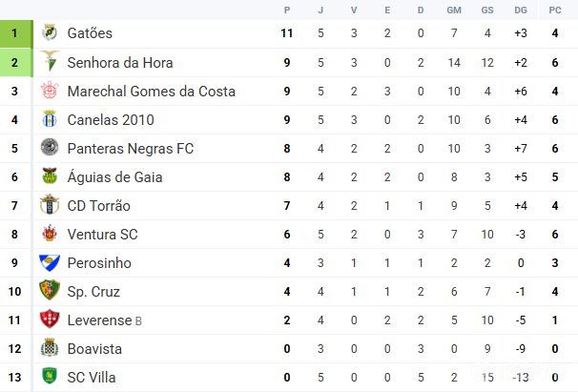The image size is (578, 392).
Task: Click the SC Villa green badge
Action: (x=50, y=378)
